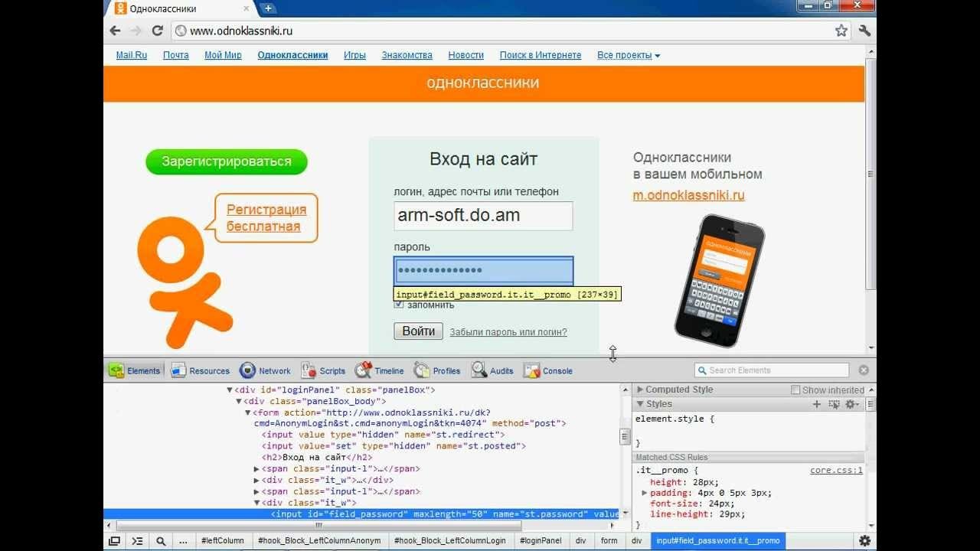Open the m.odnoklassniki.ru mobile link
Image resolution: width=980 pixels, height=551 pixels.
pos(688,195)
